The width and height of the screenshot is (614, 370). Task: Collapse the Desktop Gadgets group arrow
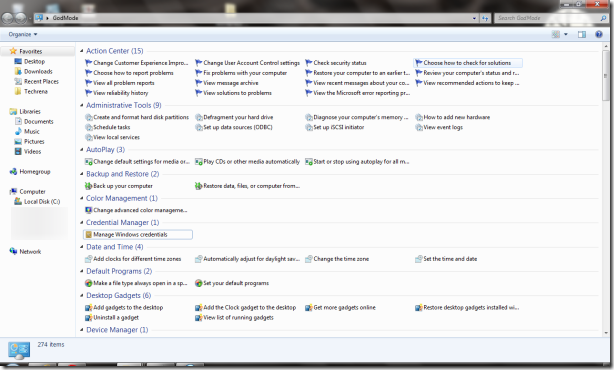coord(82,295)
